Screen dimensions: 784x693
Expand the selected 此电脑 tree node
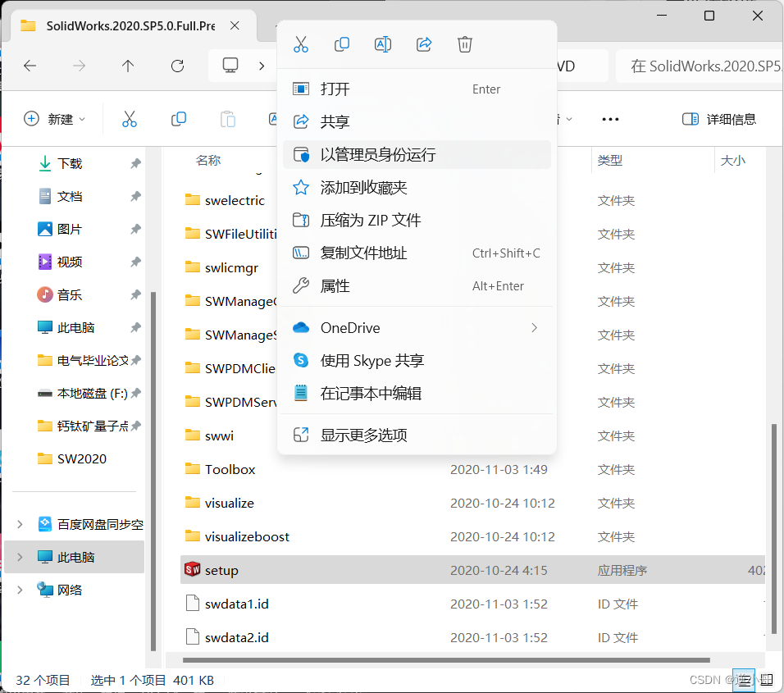(x=20, y=557)
